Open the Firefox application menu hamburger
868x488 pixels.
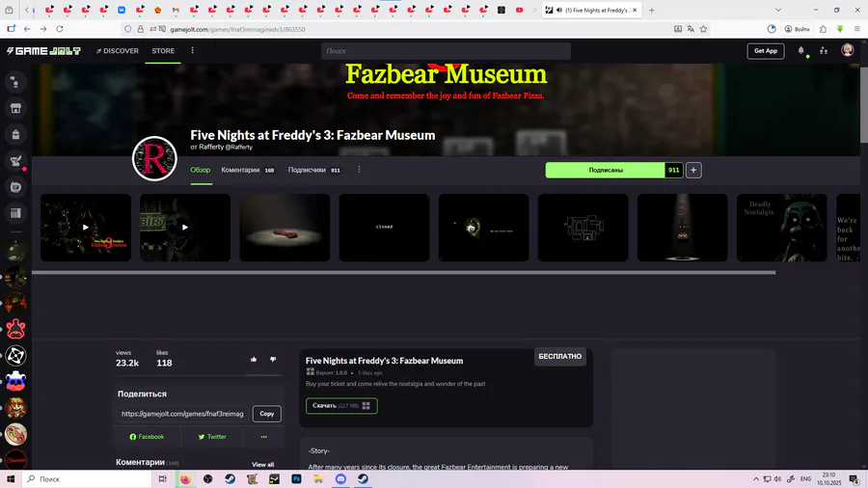(x=857, y=29)
